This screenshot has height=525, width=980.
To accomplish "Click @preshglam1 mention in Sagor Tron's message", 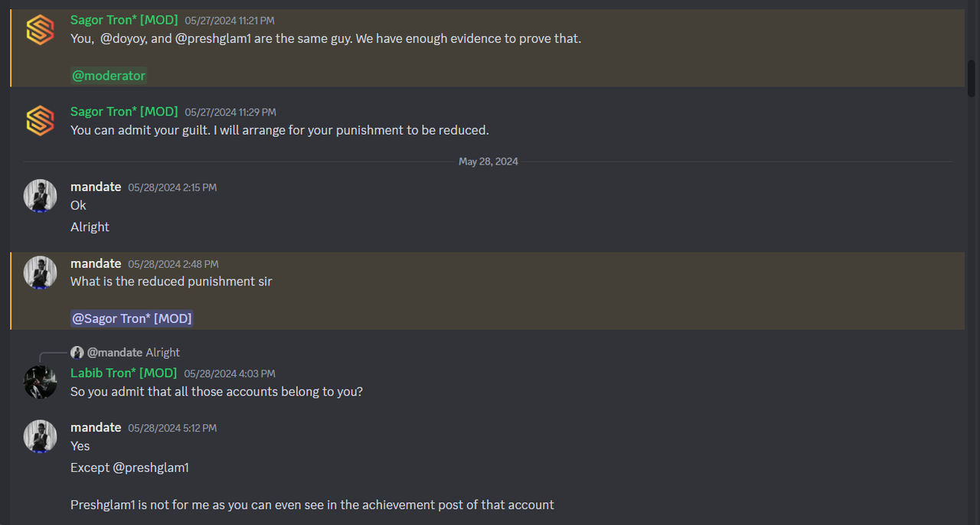I will pos(213,38).
